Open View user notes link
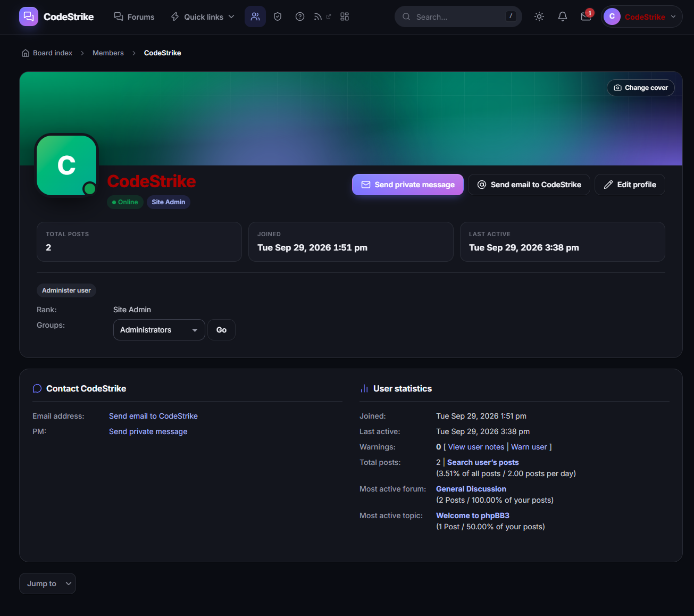The height and width of the screenshot is (616, 694). coord(476,447)
